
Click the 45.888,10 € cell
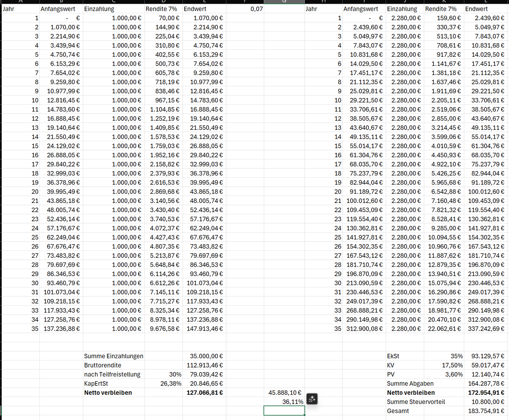pos(284,393)
